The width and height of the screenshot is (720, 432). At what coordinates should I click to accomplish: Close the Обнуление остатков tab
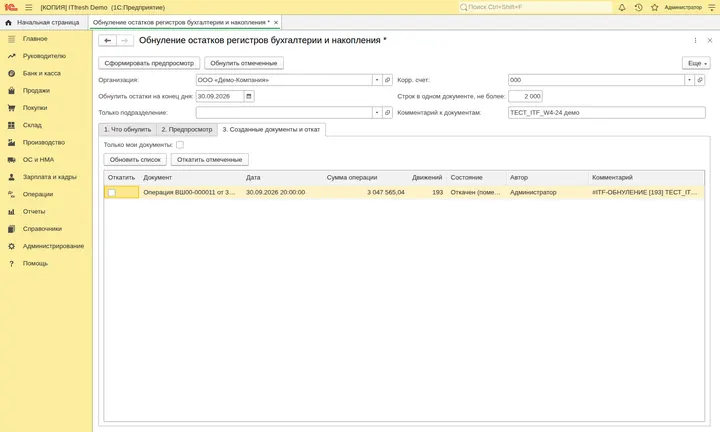tap(276, 22)
